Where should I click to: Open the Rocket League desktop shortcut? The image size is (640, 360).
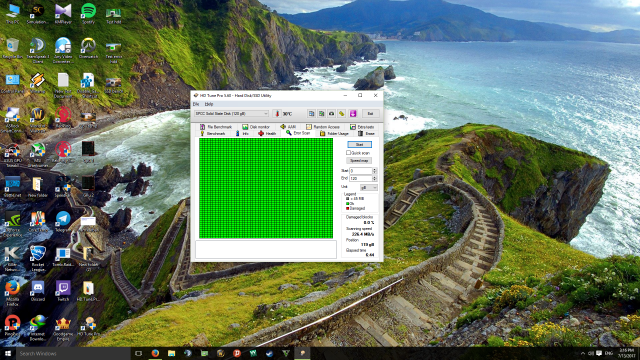point(38,258)
